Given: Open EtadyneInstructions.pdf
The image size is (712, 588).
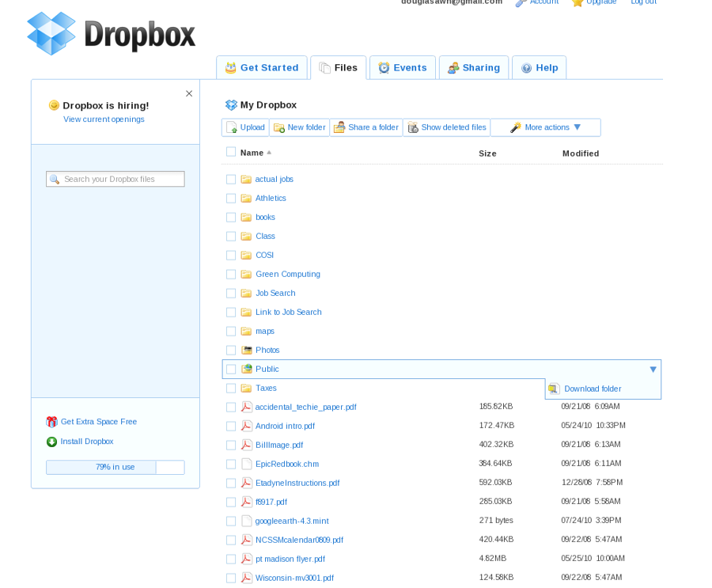Looking at the screenshot, I should point(297,483).
